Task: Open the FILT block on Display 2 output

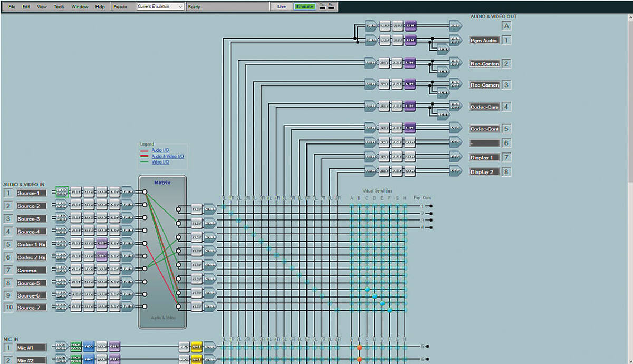Action: [x=398, y=171]
